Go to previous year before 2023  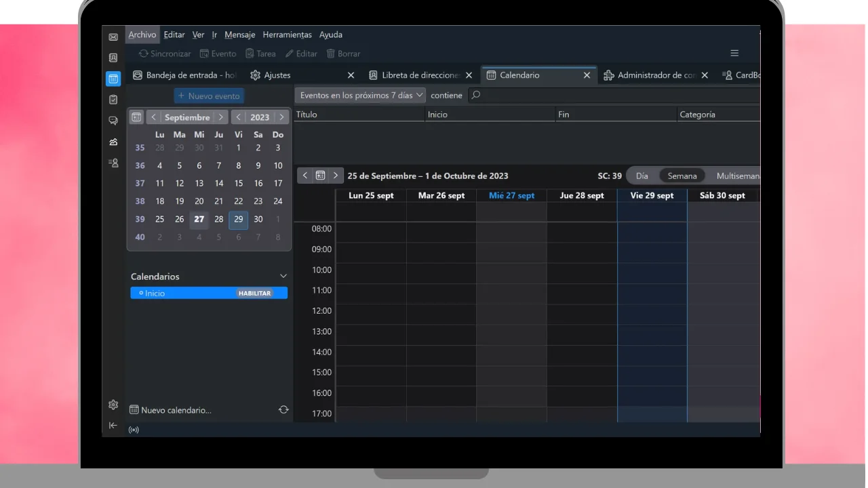pyautogui.click(x=238, y=117)
